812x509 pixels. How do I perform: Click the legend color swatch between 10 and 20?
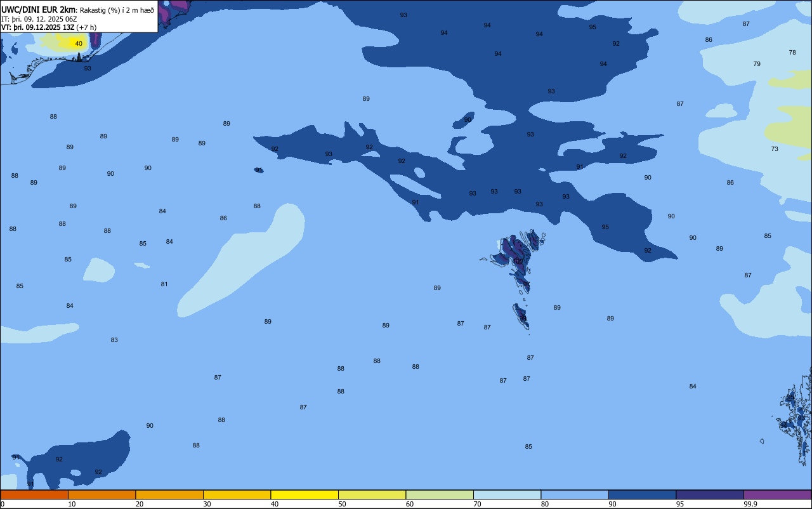[x=101, y=494]
